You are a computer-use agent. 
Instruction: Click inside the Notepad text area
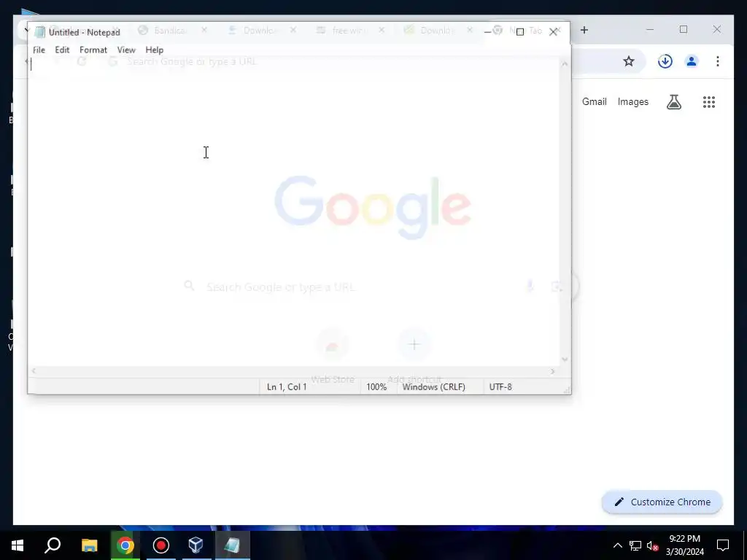point(293,211)
